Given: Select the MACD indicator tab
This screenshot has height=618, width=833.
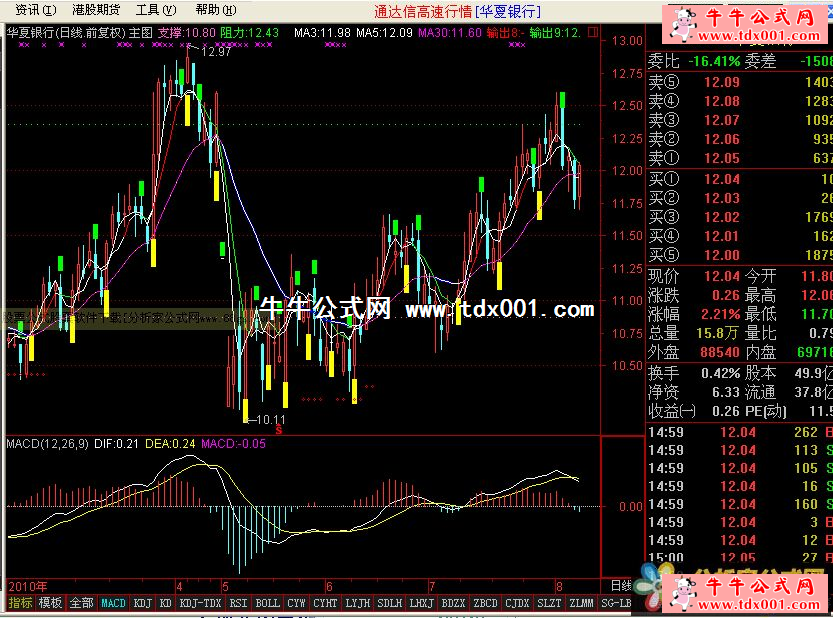Looking at the screenshot, I should [113, 603].
